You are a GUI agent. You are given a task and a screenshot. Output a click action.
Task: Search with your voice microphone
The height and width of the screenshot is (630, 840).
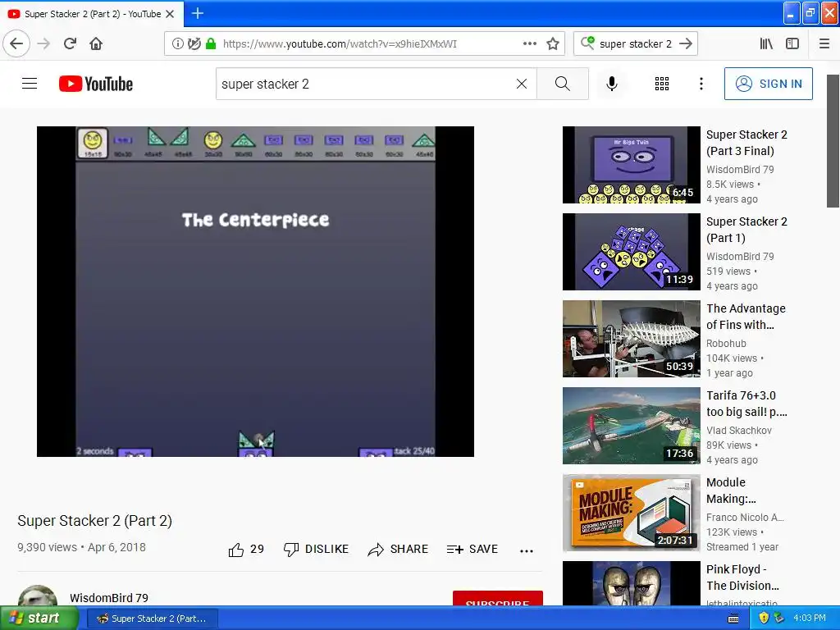pyautogui.click(x=612, y=84)
